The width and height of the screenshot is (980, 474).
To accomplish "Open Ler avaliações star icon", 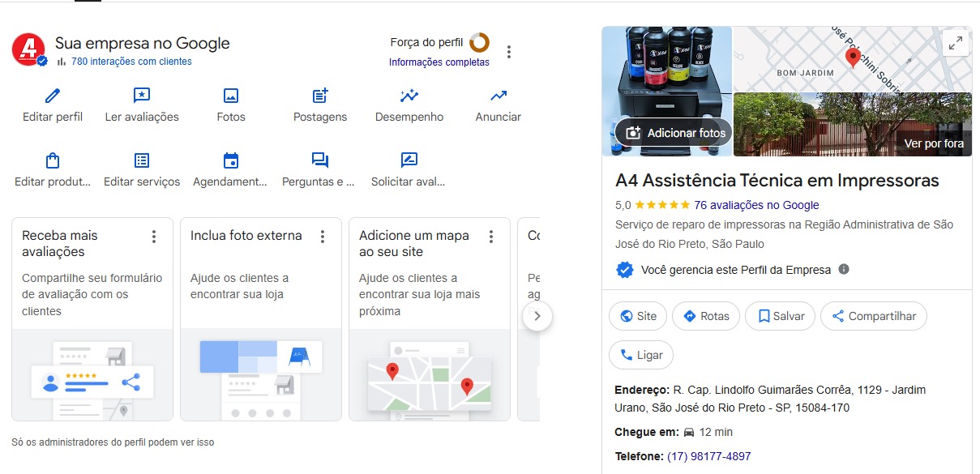I will (142, 96).
